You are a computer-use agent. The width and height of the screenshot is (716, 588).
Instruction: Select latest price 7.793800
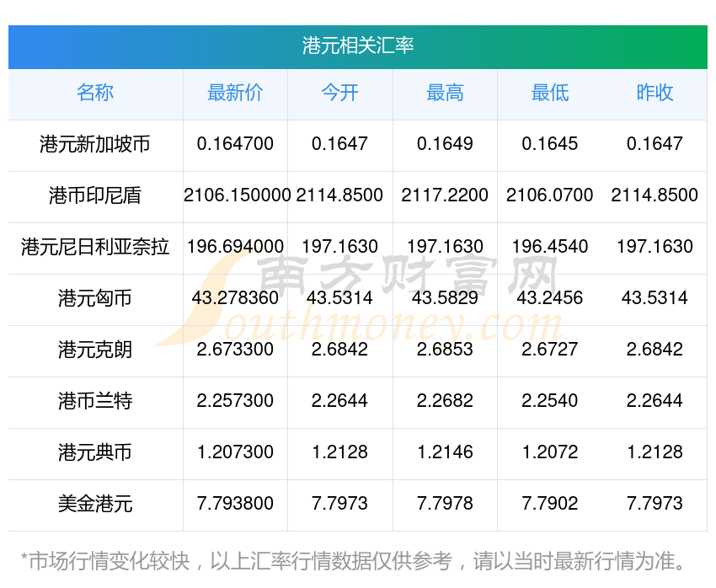pyautogui.click(x=235, y=504)
